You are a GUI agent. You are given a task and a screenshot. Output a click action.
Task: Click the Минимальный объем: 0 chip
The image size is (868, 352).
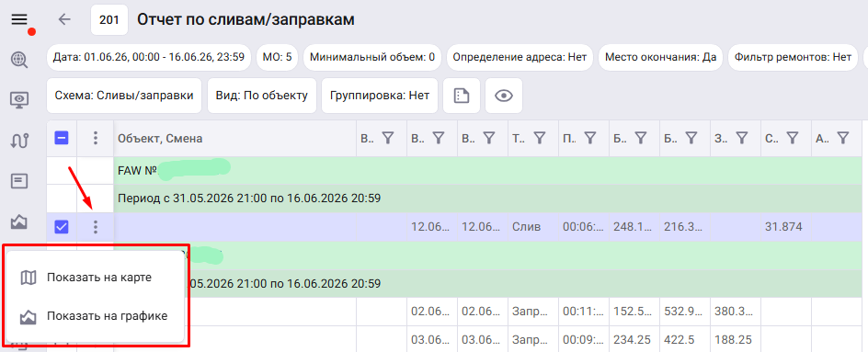point(372,57)
